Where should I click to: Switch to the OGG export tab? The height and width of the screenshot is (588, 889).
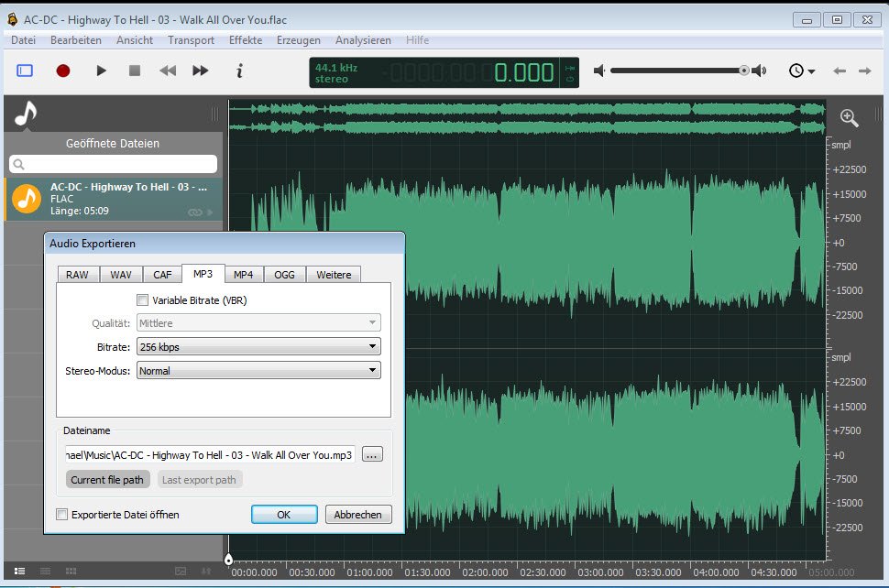pyautogui.click(x=284, y=275)
